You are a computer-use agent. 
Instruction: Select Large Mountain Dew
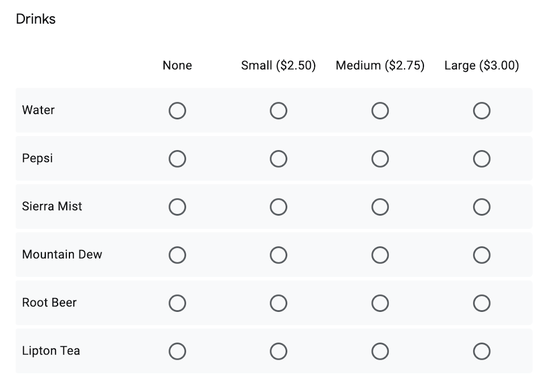coord(482,255)
